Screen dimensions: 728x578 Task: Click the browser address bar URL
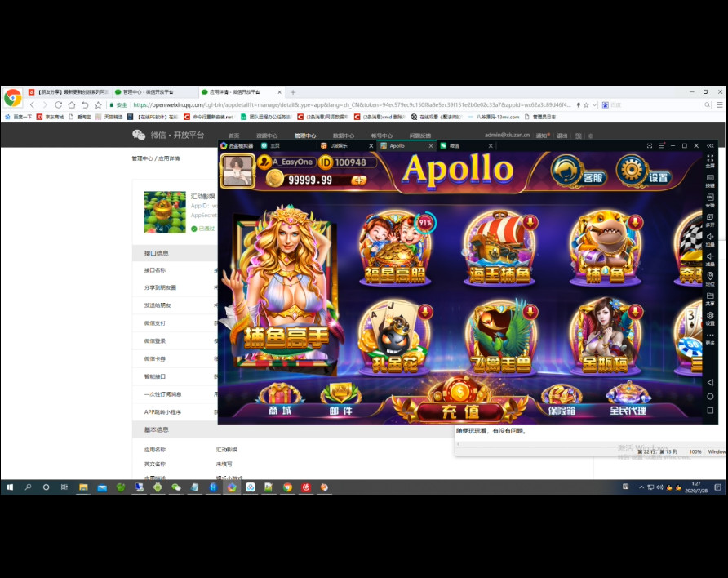click(352, 105)
